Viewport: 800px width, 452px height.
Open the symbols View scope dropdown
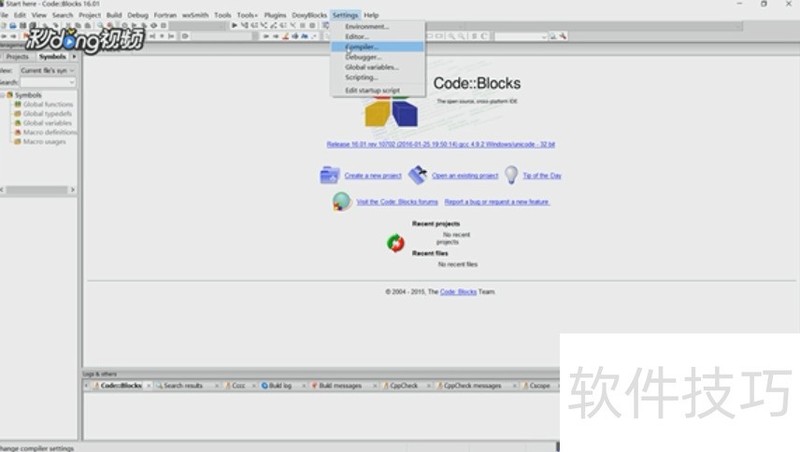tap(48, 70)
